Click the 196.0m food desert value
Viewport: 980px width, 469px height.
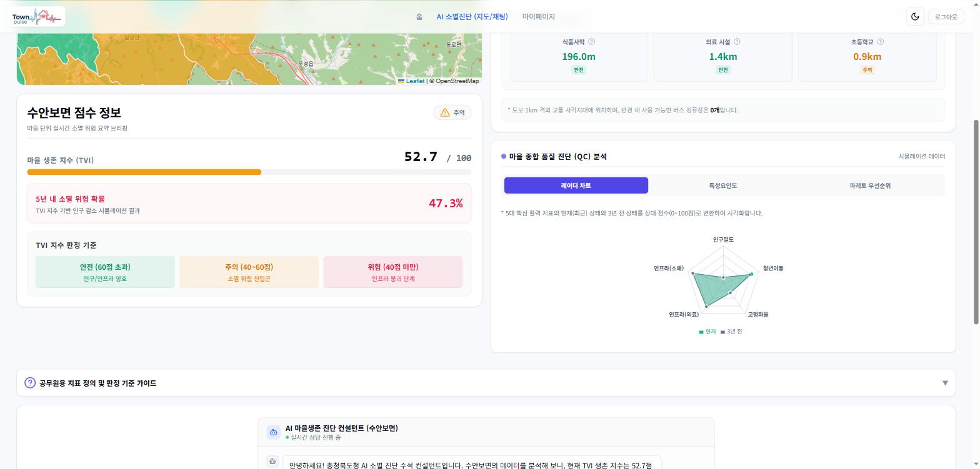pyautogui.click(x=579, y=57)
